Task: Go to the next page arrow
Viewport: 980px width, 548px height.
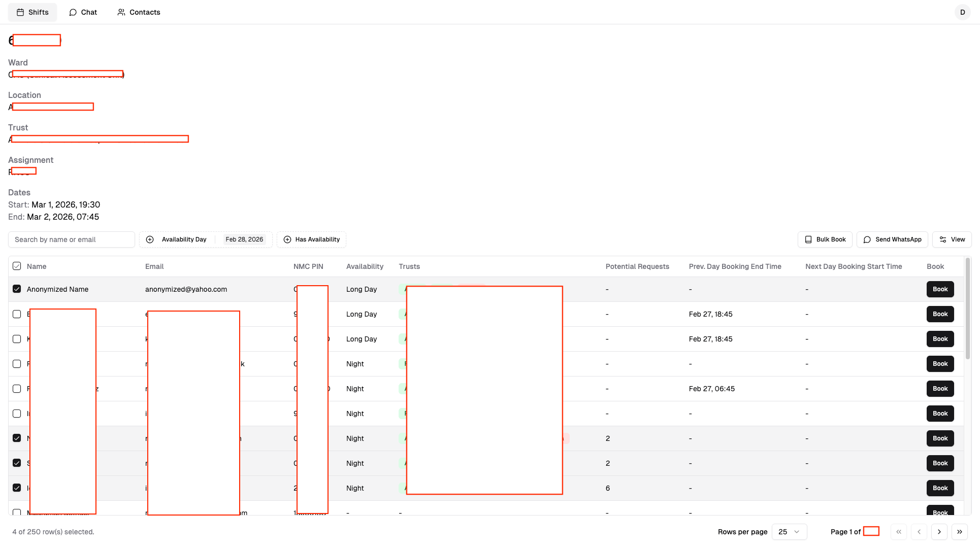Action: [939, 532]
